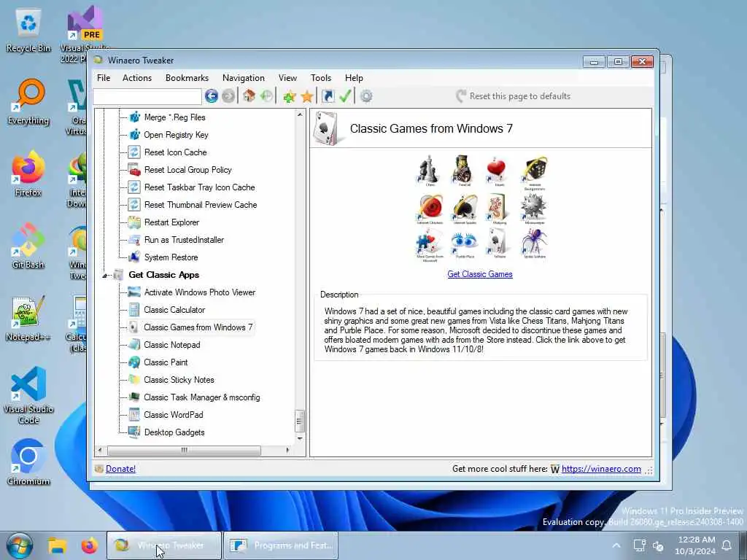Select Classic Sticky Notes tree item

point(179,380)
